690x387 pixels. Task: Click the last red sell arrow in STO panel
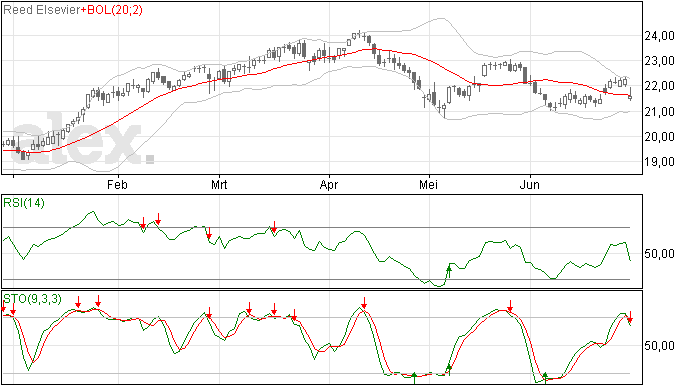tap(630, 317)
